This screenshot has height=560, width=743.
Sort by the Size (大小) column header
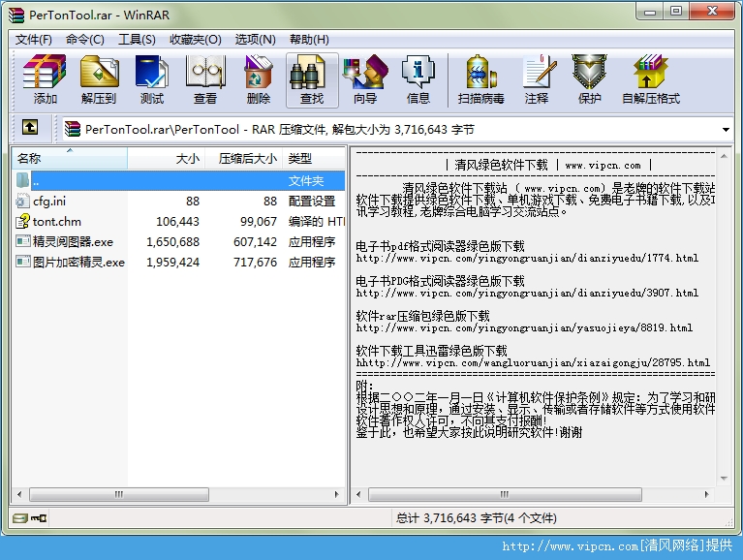(166, 158)
